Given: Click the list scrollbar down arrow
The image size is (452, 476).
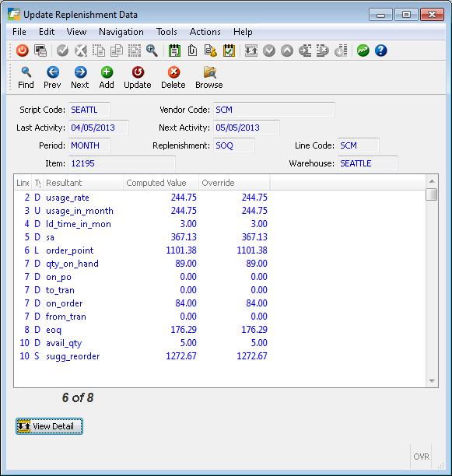Looking at the screenshot, I should tap(432, 380).
